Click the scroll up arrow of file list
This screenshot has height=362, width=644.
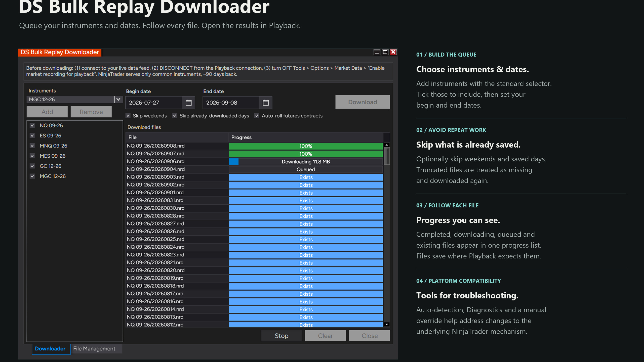(387, 145)
